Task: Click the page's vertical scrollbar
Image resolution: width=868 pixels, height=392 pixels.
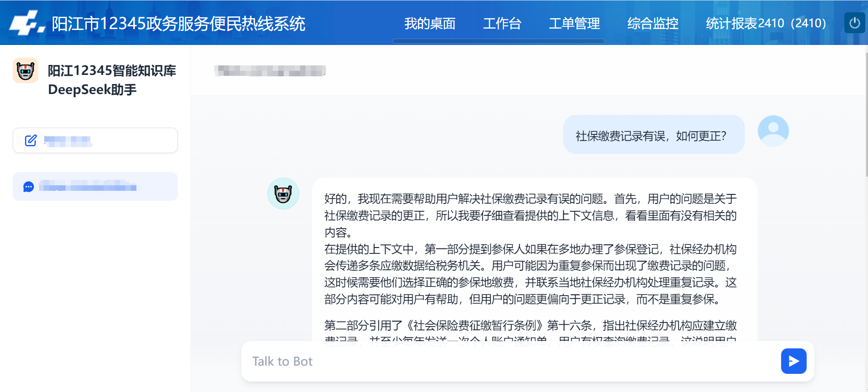Action: click(x=866, y=114)
